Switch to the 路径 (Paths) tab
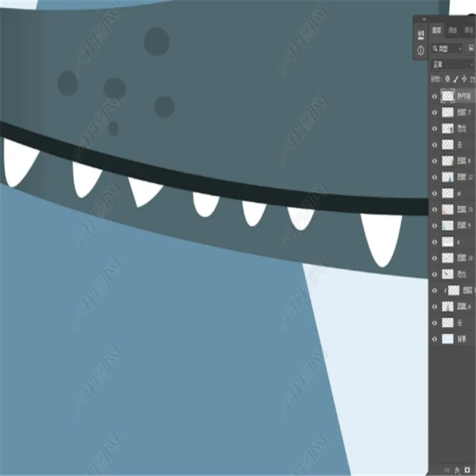The image size is (476, 476). click(x=469, y=30)
